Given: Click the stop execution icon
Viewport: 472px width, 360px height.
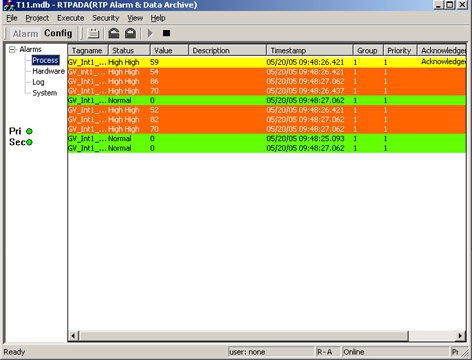Looking at the screenshot, I should (x=166, y=33).
